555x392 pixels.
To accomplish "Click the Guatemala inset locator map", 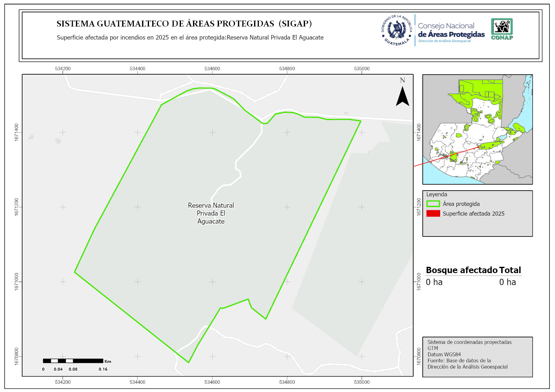I will point(477,130).
